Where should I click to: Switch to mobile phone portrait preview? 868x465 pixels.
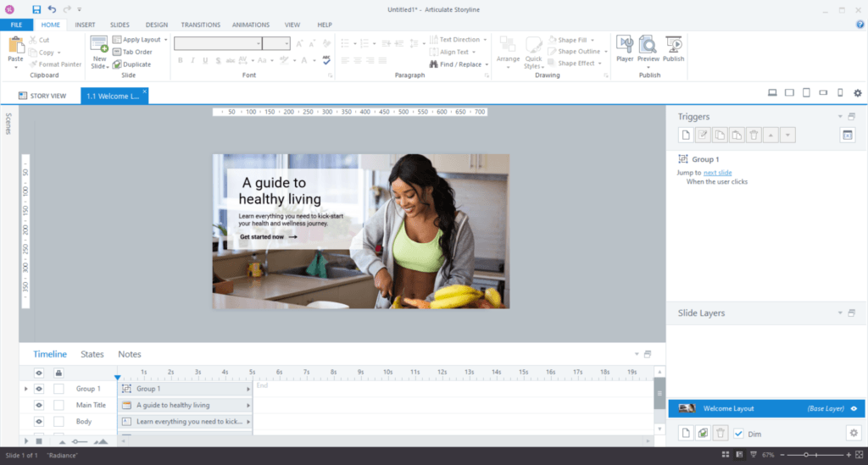tap(840, 93)
